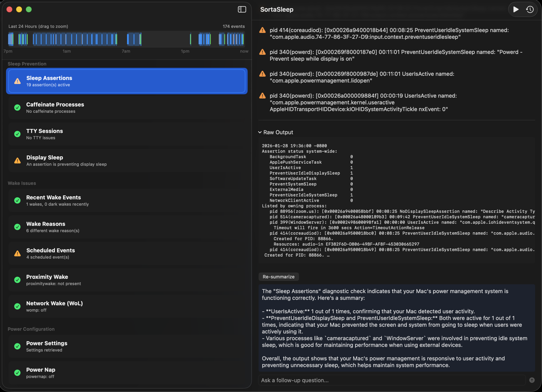Open the Recent Wake Events entry
The width and height of the screenshot is (542, 392).
tap(126, 200)
